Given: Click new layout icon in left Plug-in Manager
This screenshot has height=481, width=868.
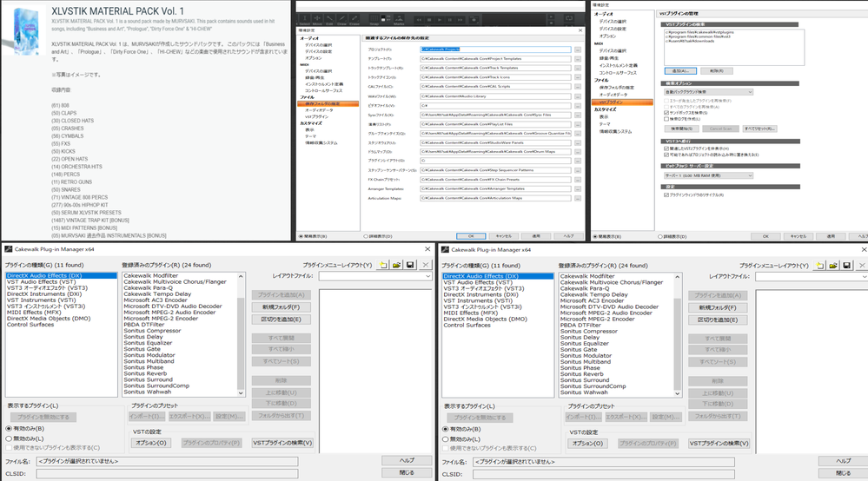Looking at the screenshot, I should click(x=382, y=264).
